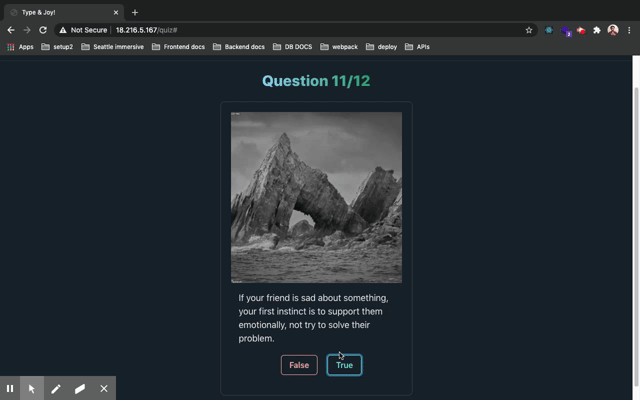
Task: Select the pen drawing tool
Action: click(x=56, y=388)
